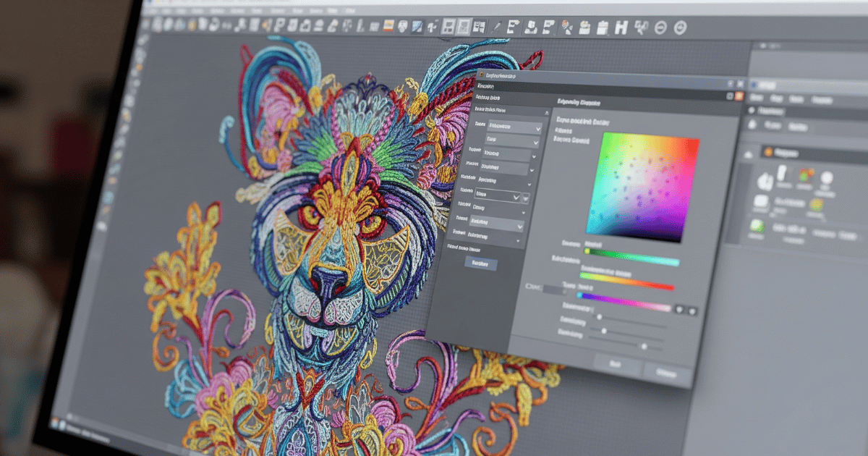Click the knob of the lowest plain slider

coord(643,346)
